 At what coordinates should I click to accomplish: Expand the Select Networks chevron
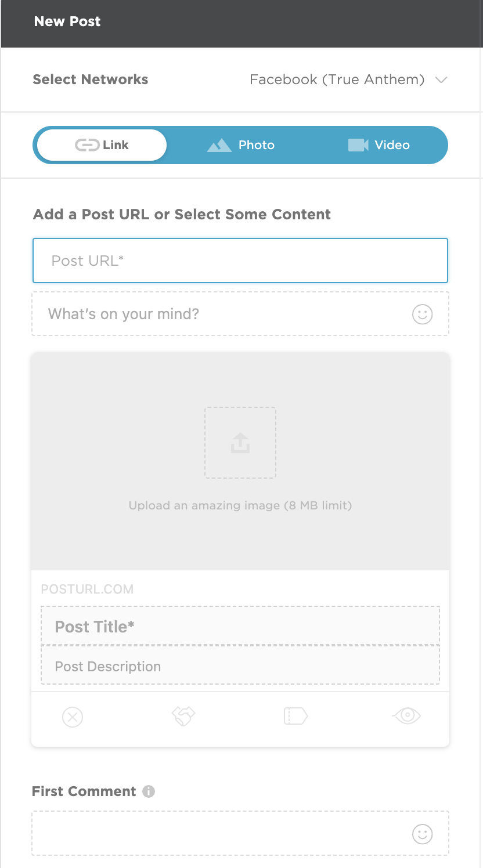click(441, 80)
